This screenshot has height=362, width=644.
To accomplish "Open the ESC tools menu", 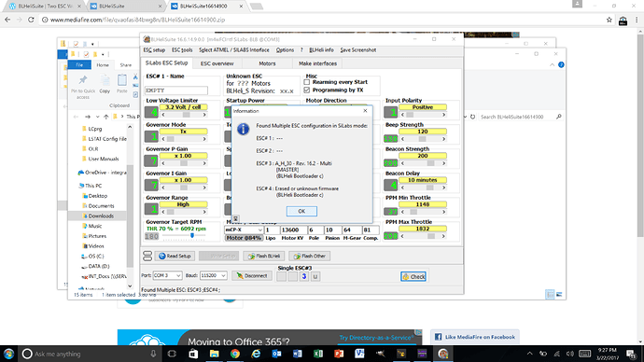I will tap(182, 50).
